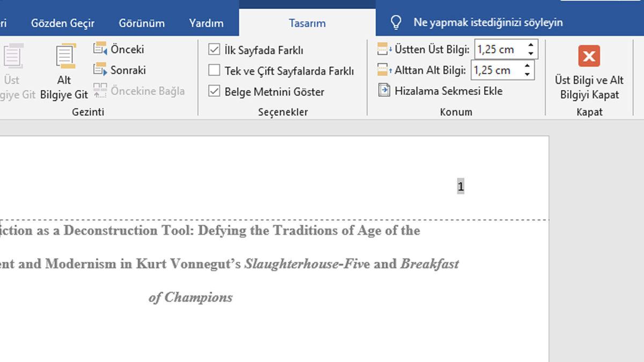This screenshot has width=644, height=362.
Task: Click the Ne yapmak istediğinizi söyleyin search box
Action: [x=488, y=23]
